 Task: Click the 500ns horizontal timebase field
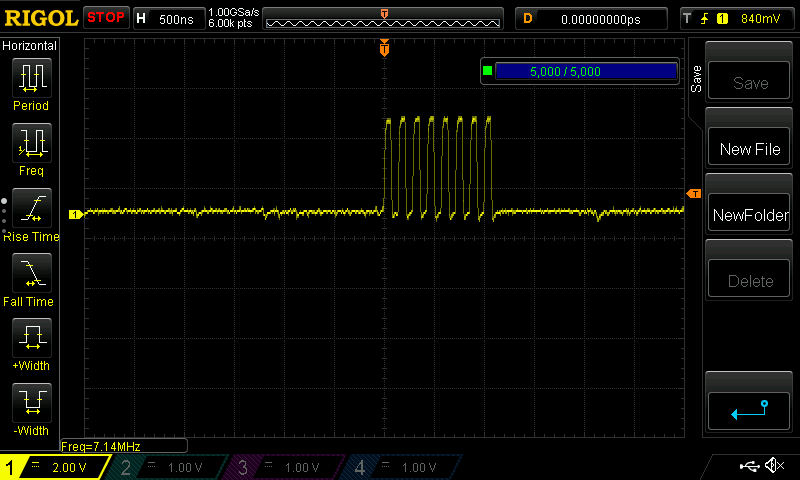168,18
